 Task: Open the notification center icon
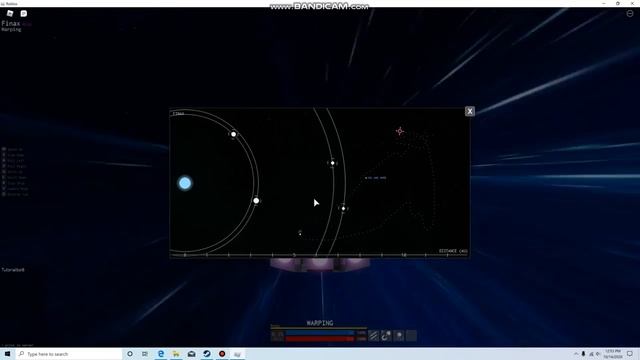[x=630, y=354]
